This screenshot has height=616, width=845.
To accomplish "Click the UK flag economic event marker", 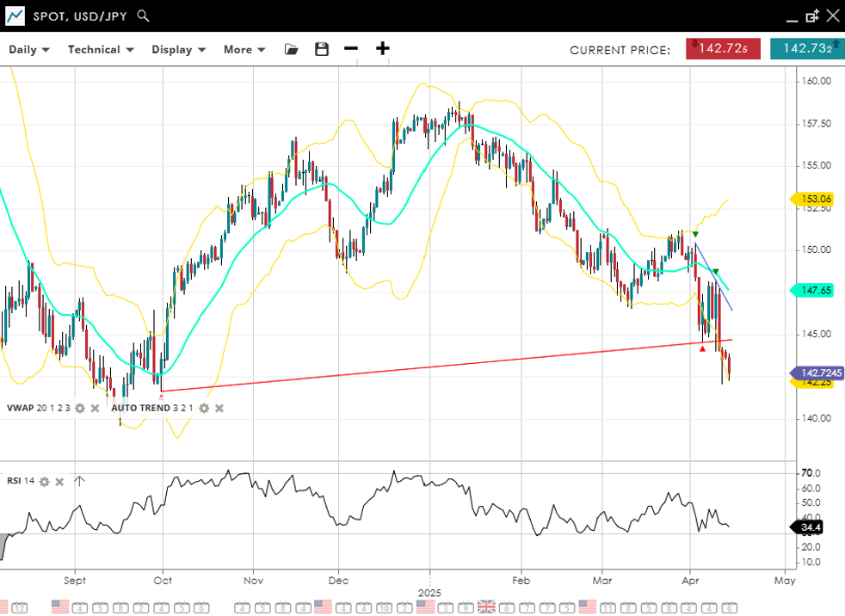I will [x=486, y=607].
